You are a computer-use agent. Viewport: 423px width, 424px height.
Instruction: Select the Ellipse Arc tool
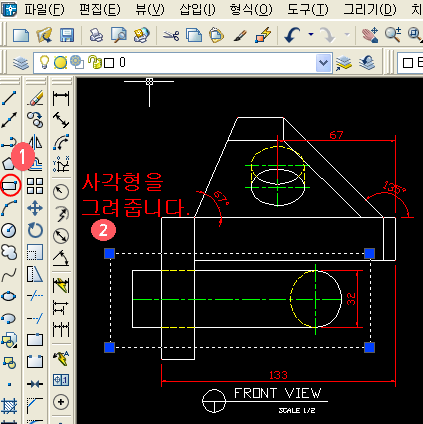9,318
